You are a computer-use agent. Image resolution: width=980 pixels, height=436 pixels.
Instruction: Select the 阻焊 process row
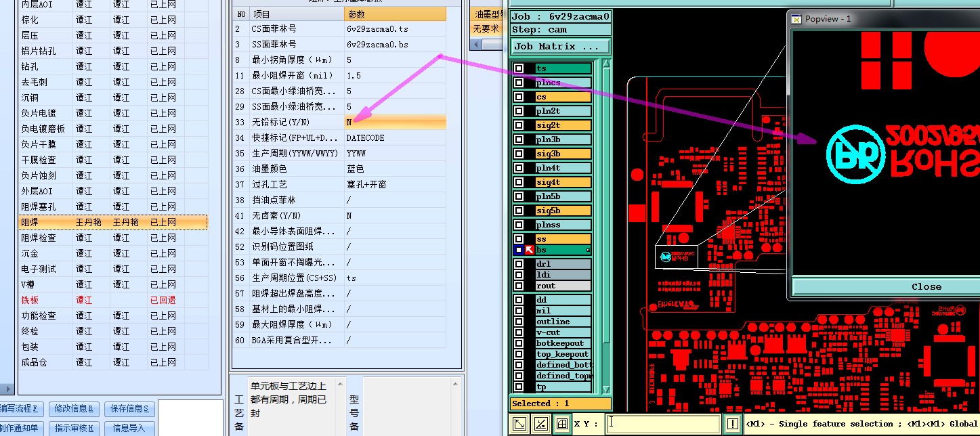point(112,222)
